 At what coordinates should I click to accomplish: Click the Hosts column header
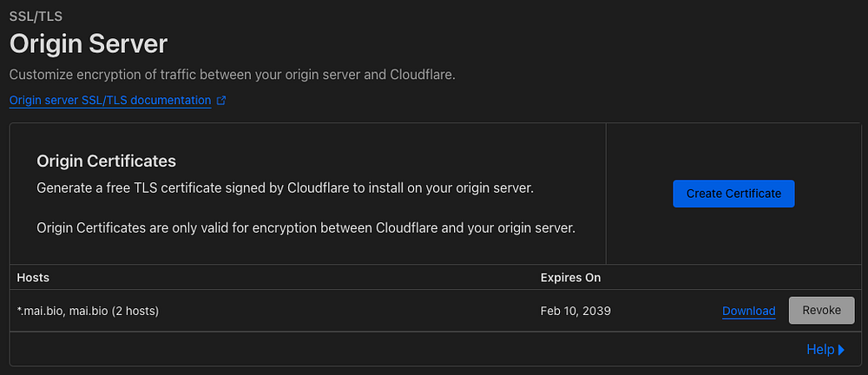point(33,278)
